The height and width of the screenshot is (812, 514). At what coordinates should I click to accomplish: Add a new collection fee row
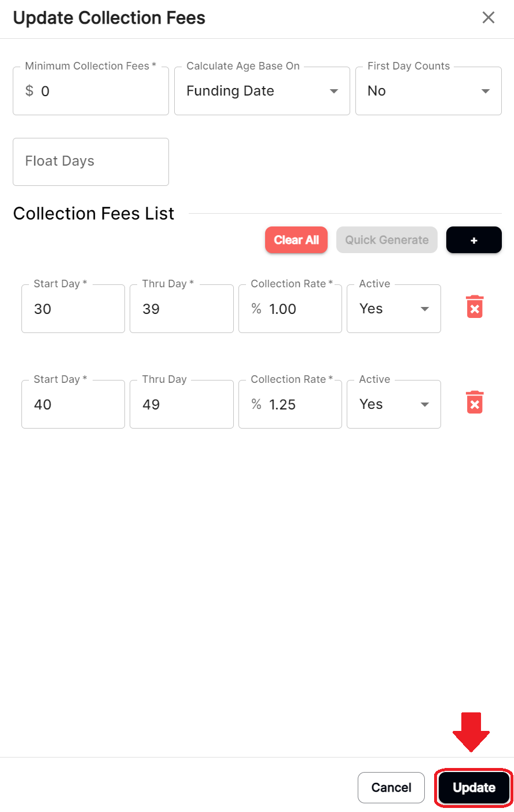pyautogui.click(x=473, y=240)
